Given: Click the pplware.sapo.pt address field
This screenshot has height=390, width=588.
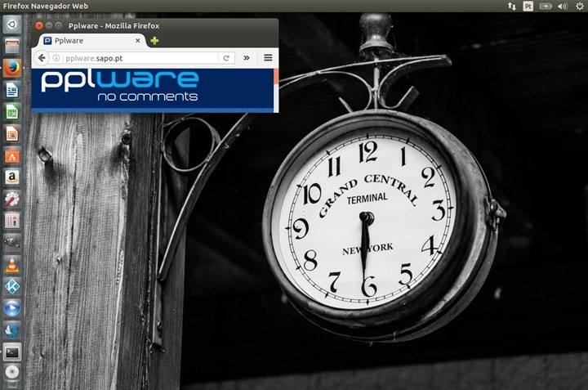Looking at the screenshot, I should click(140, 58).
